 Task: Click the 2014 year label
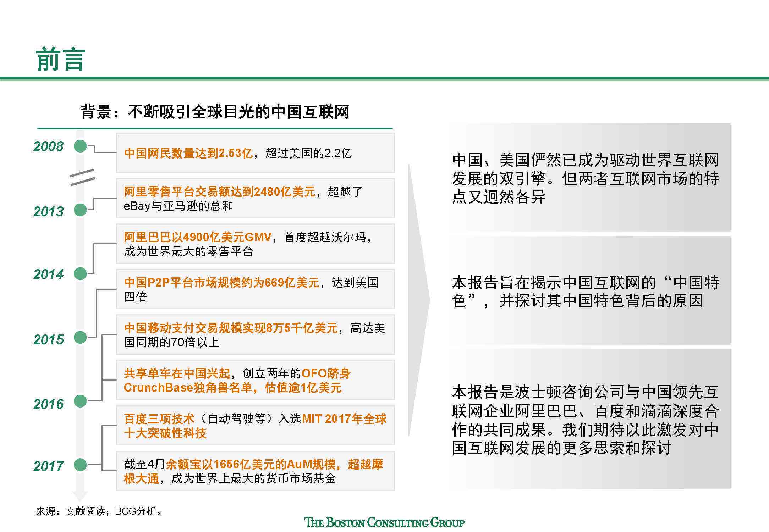pyautogui.click(x=49, y=274)
